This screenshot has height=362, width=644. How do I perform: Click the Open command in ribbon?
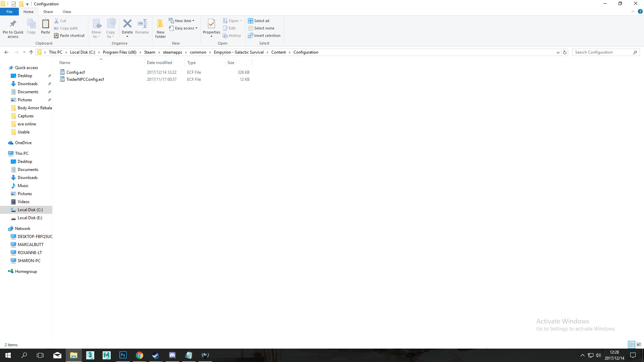pos(232,21)
